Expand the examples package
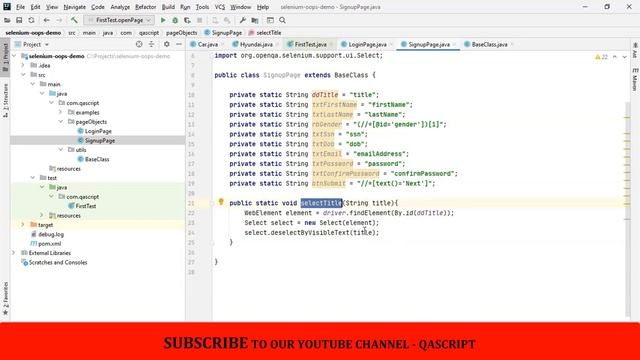Screen dimensions: 640x360 60,112
